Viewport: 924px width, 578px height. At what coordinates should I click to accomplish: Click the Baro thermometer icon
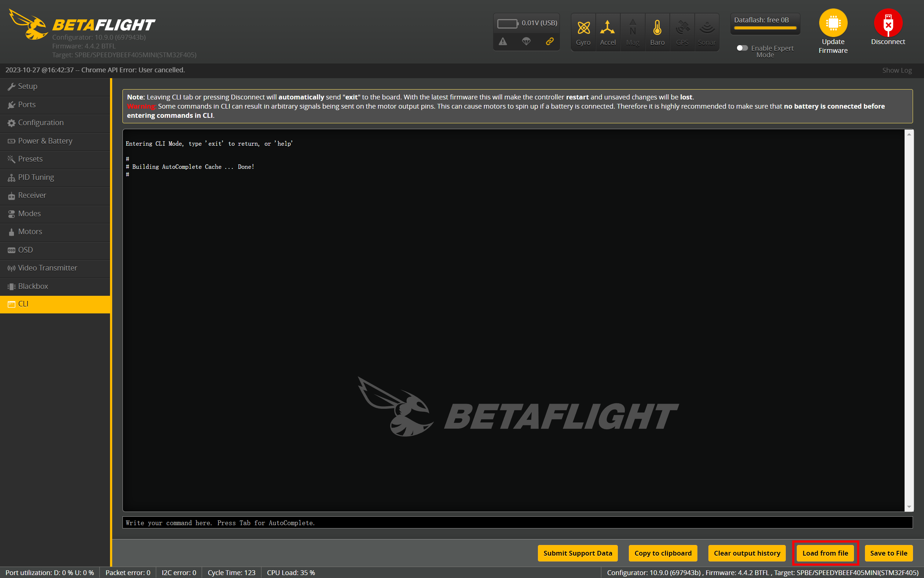[657, 28]
